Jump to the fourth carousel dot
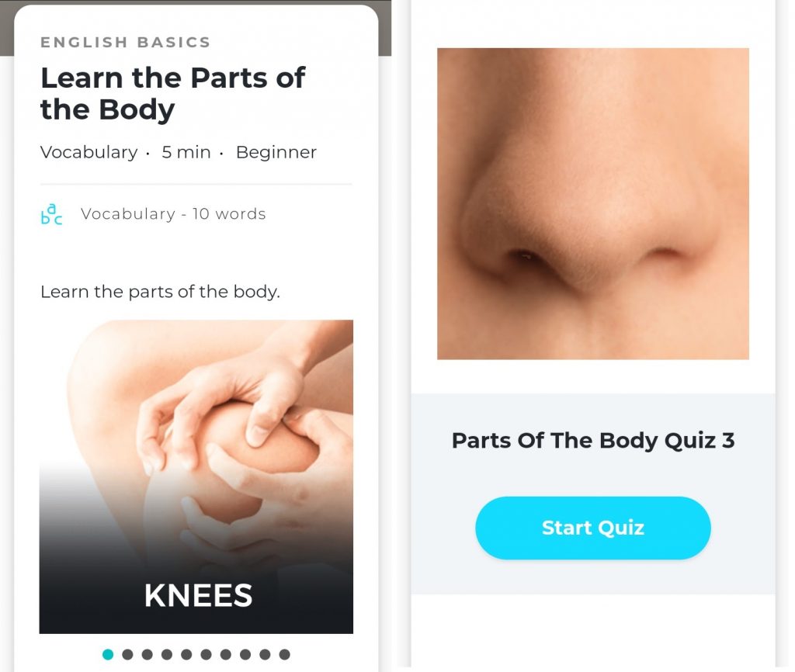The height and width of the screenshot is (672, 795). click(x=167, y=654)
